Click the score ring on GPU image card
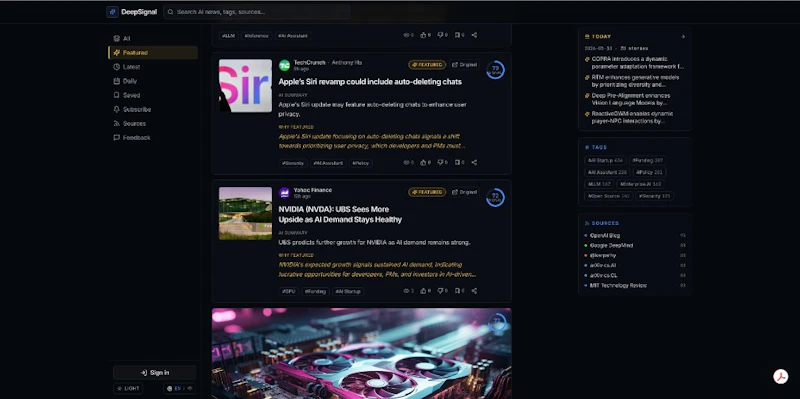This screenshot has width=800, height=399. click(x=497, y=322)
